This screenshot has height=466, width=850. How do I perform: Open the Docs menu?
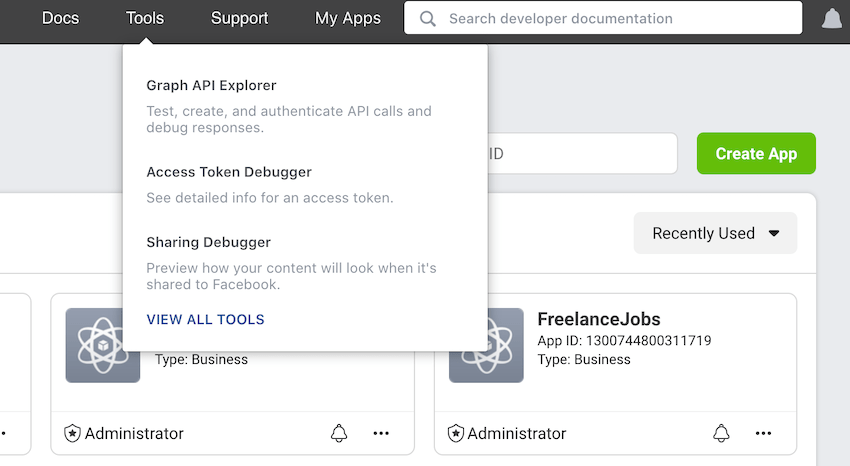pos(60,18)
